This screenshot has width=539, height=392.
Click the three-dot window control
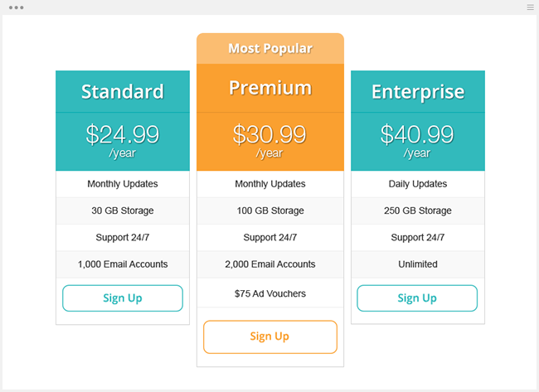click(x=16, y=7)
